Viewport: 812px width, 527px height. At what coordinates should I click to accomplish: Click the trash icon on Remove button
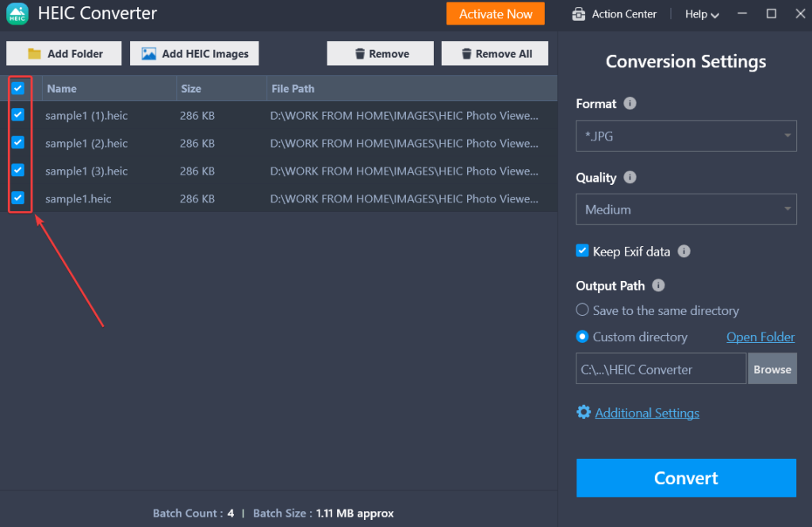coord(360,54)
